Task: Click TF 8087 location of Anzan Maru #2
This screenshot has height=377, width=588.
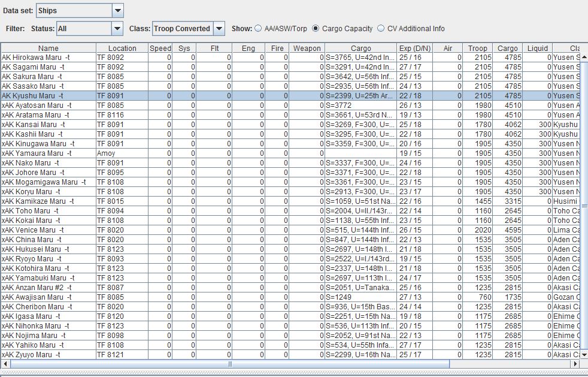Action: pos(122,287)
